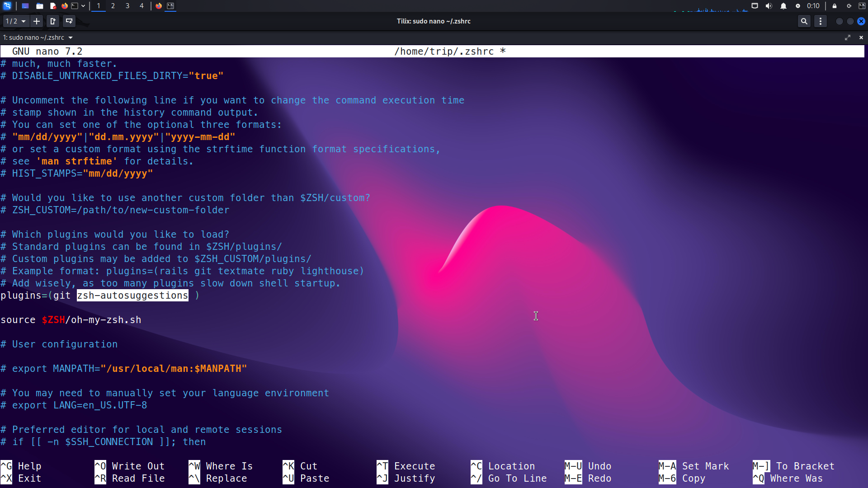
Task: Switch to workspace 2
Action: tap(113, 6)
